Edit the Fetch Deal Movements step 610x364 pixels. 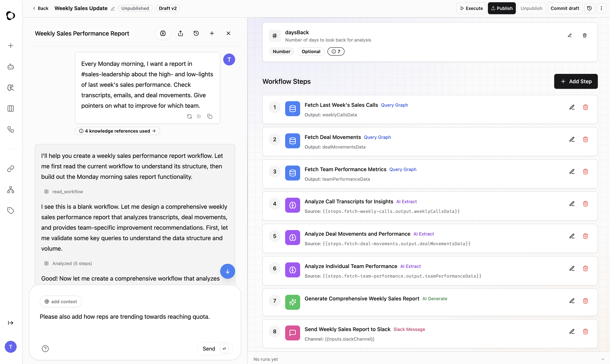572,139
